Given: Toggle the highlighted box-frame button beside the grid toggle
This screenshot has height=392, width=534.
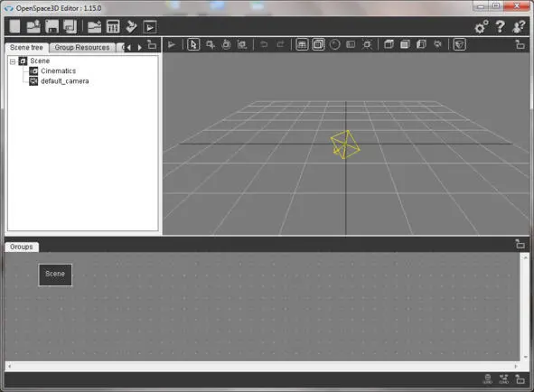Looking at the screenshot, I should (x=318, y=44).
